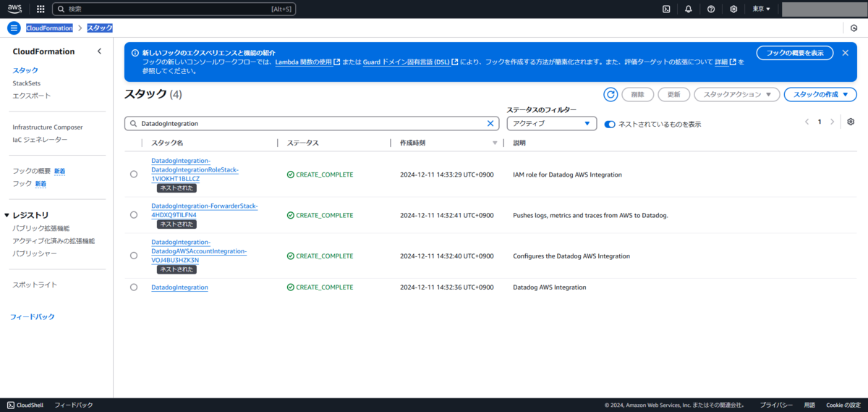Open the スタックアクション dropdown
This screenshot has height=412, width=868.
pyautogui.click(x=737, y=94)
